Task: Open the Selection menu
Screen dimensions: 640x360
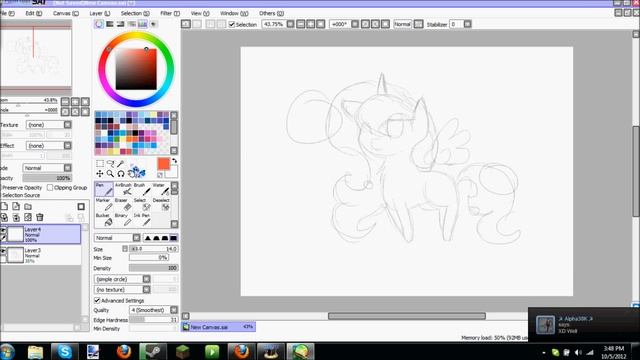Action: tap(135, 13)
